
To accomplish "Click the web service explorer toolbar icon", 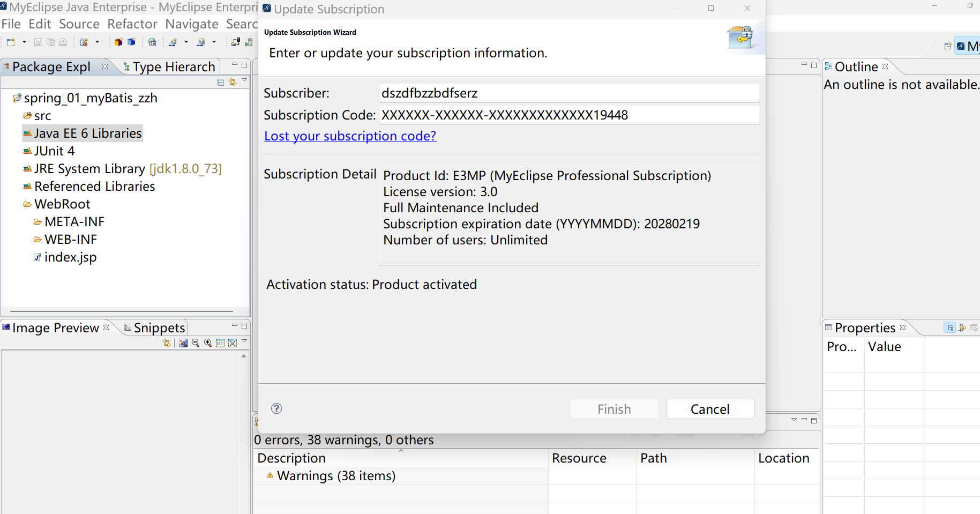I will (x=201, y=42).
